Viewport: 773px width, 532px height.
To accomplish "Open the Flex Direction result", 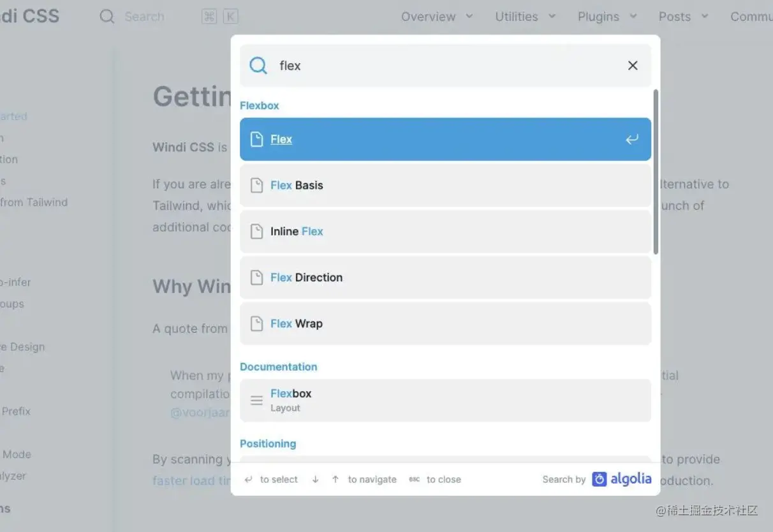I will pyautogui.click(x=445, y=277).
